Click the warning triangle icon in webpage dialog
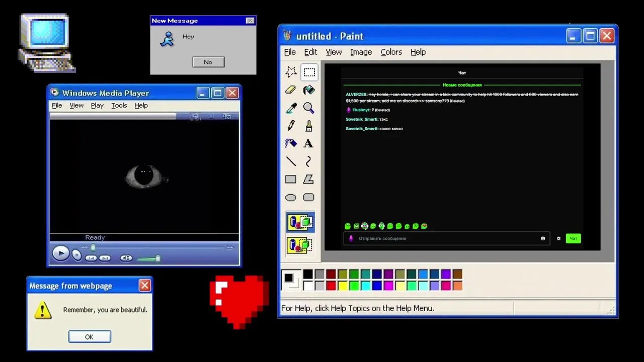Image resolution: width=644 pixels, height=362 pixels. click(43, 310)
